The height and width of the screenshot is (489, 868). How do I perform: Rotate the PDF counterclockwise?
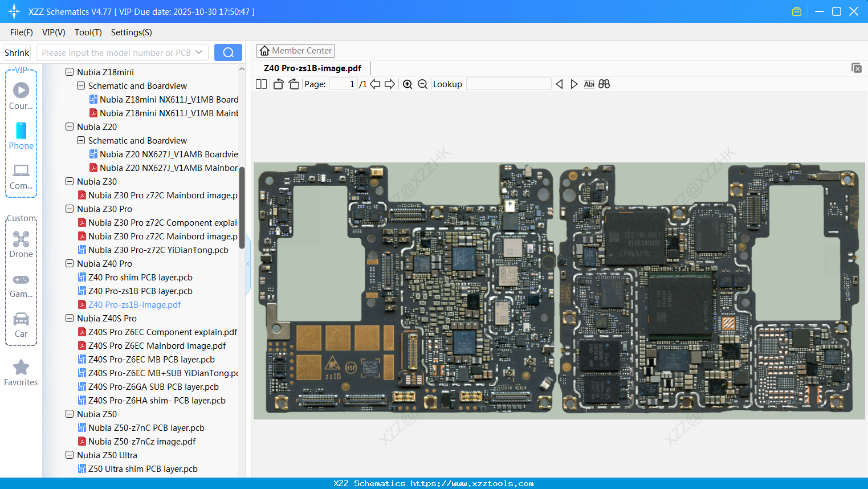tap(278, 84)
